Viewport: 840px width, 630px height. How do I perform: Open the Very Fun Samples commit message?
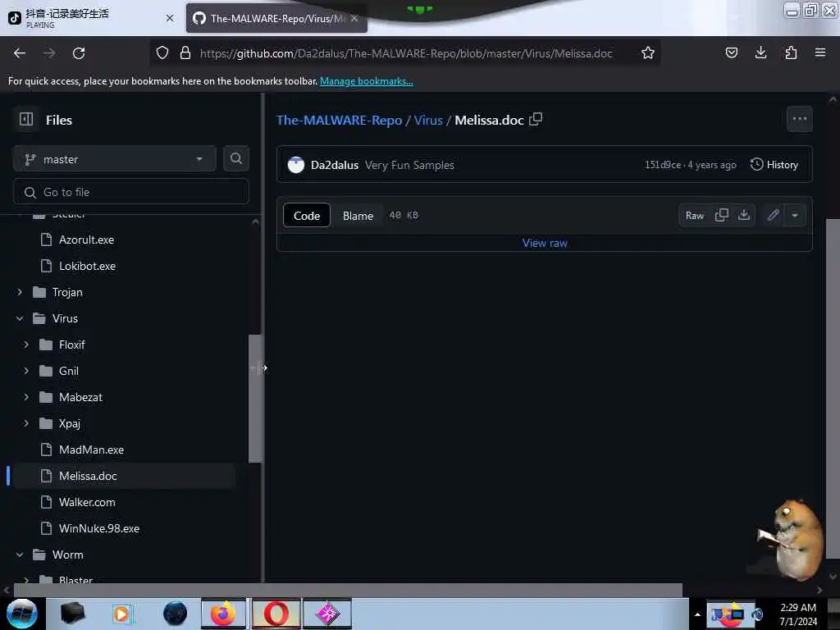tap(409, 165)
